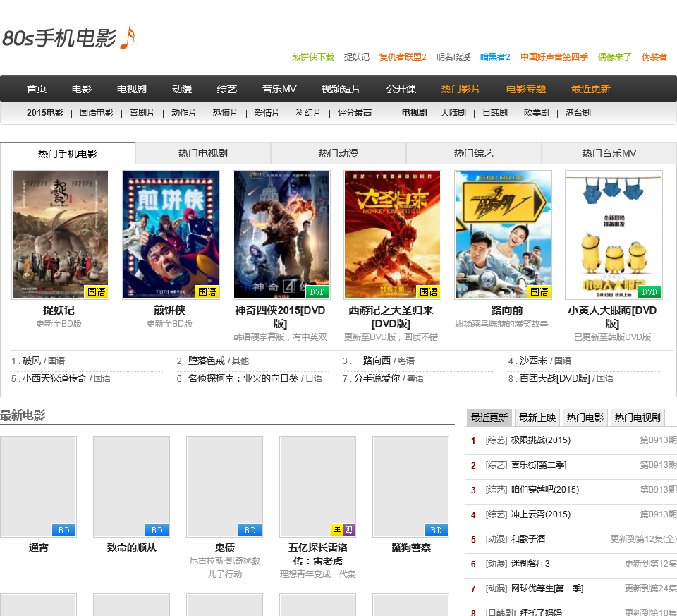The width and height of the screenshot is (677, 616).
Task: Open 电影 in the main navigation
Action: [x=82, y=89]
